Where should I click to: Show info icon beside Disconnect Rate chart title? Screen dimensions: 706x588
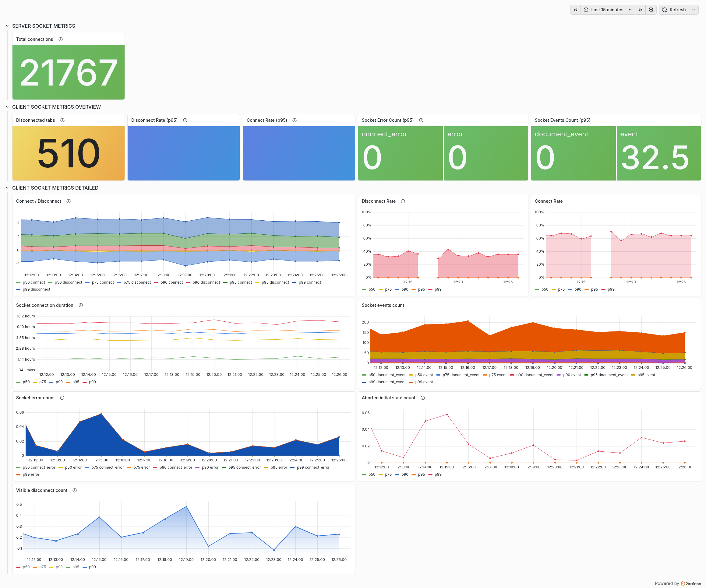click(403, 201)
